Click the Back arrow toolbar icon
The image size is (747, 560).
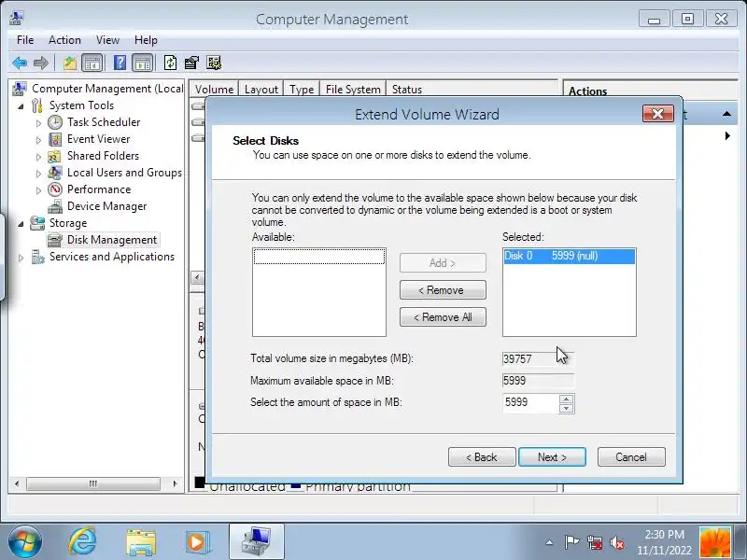tap(20, 63)
